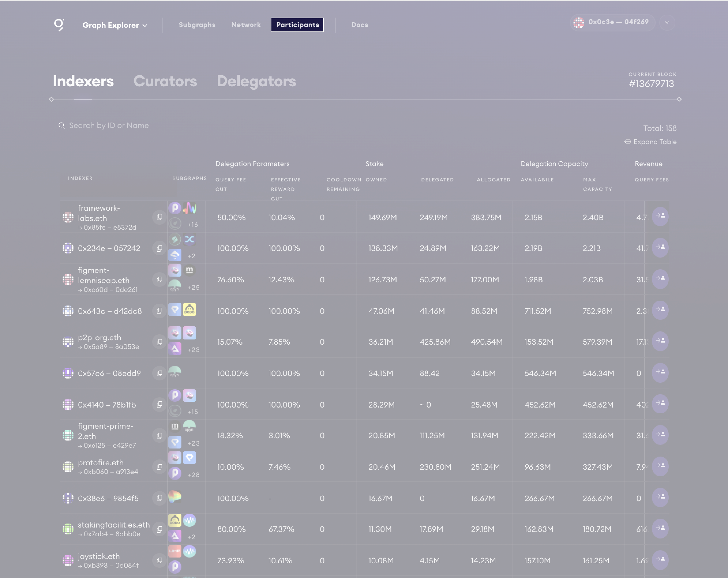Click the wallet avatar icon 0x0c3e
This screenshot has height=578, width=728.
(579, 22)
